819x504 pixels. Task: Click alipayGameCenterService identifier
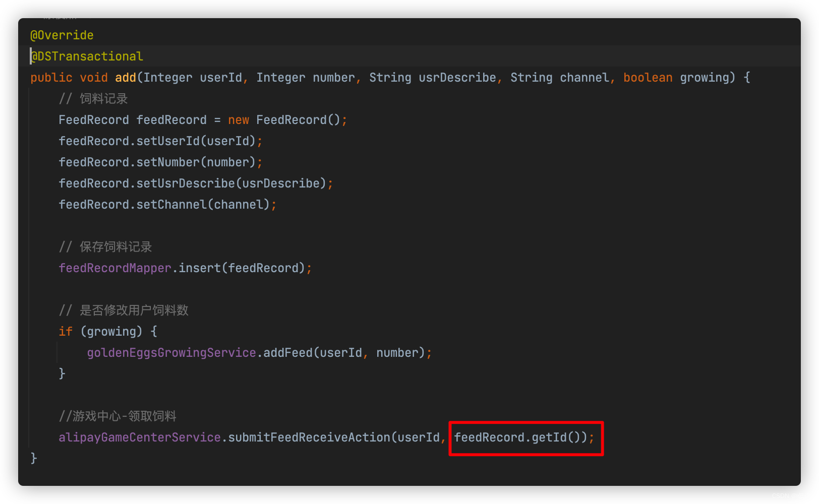[140, 437]
